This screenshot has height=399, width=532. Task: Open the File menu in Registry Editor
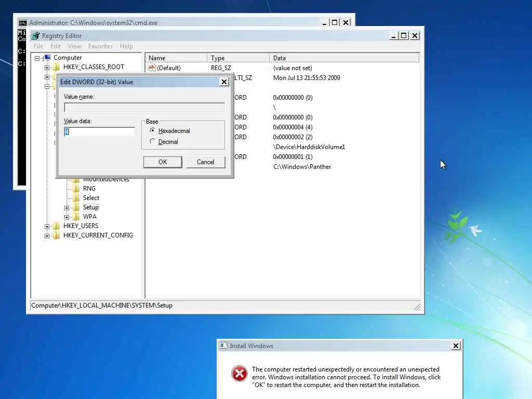(38, 46)
